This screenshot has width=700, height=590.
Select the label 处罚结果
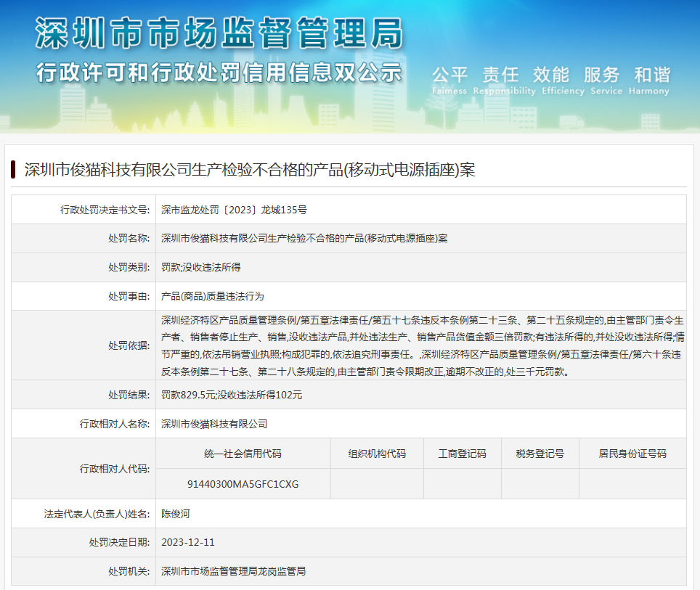point(129,395)
